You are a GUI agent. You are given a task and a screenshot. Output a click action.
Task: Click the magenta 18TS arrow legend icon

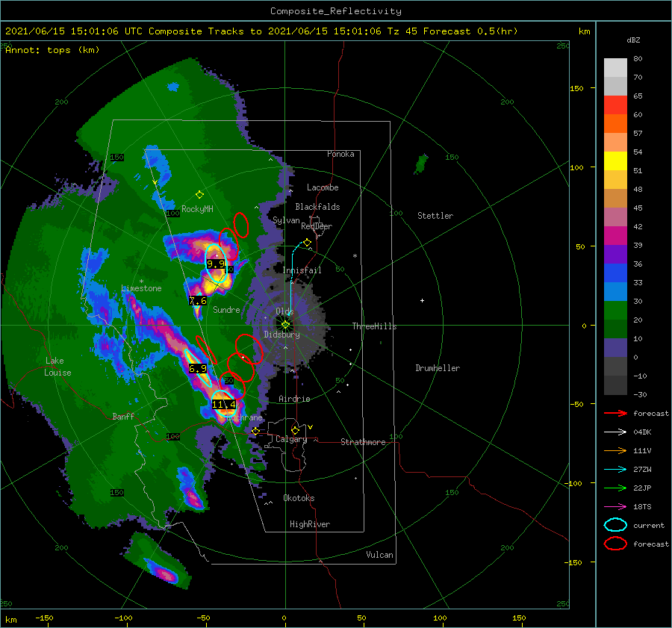click(x=615, y=507)
